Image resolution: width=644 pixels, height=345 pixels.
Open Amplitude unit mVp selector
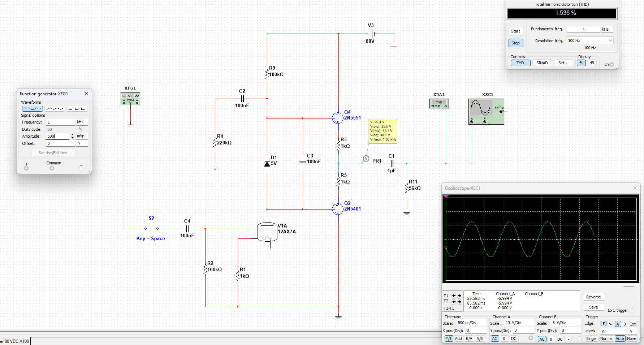(82, 136)
